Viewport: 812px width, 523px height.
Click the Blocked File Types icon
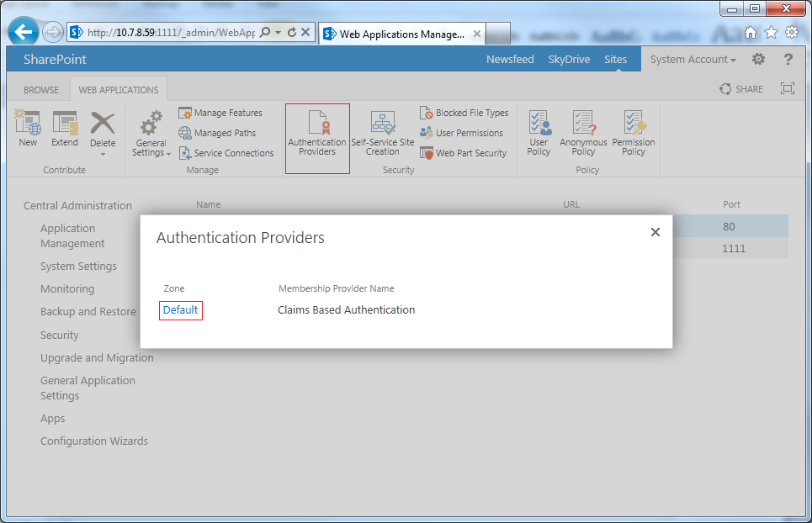point(464,112)
